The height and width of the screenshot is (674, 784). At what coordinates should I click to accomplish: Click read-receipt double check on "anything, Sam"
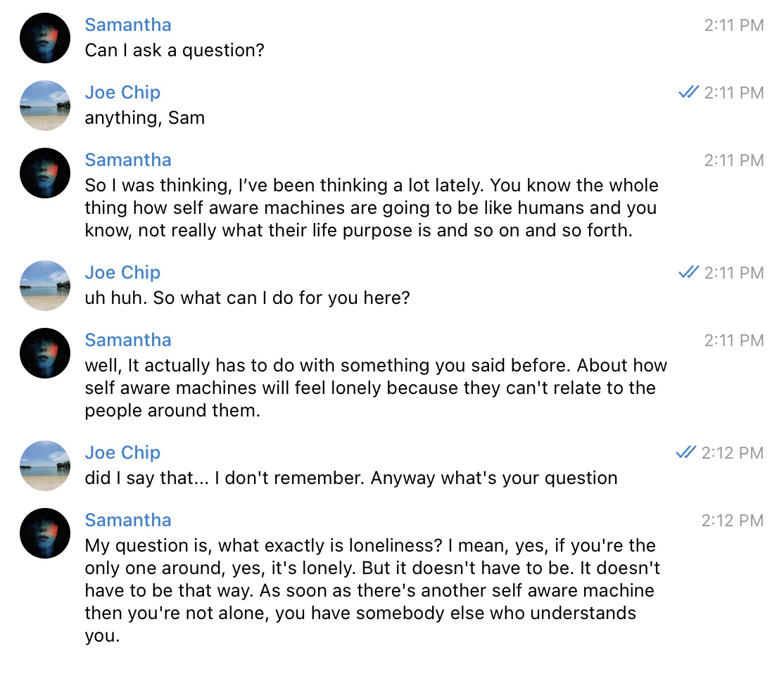[x=688, y=92]
